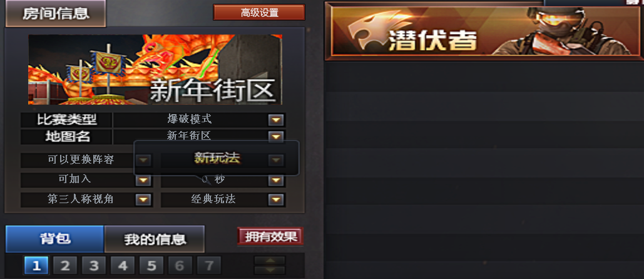Select backpack slot 3
Image resolution: width=644 pixels, height=279 pixels.
[x=94, y=265]
